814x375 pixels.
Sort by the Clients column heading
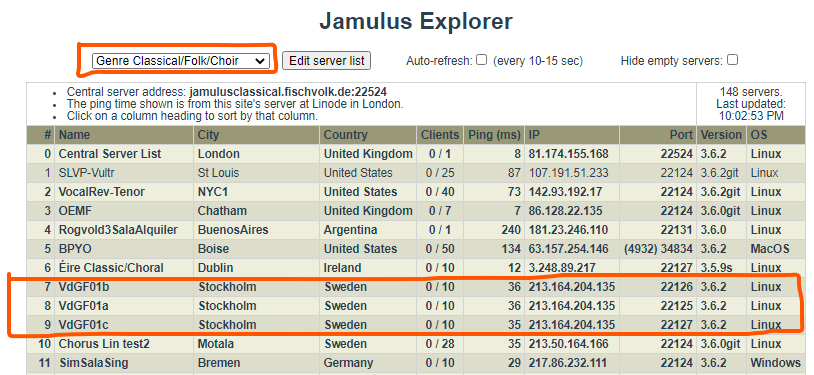click(x=440, y=135)
